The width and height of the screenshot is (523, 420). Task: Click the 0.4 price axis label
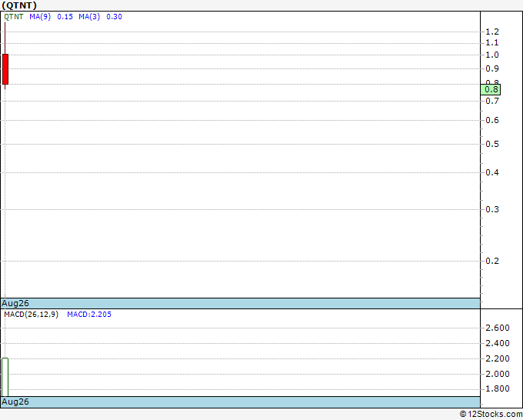point(492,172)
